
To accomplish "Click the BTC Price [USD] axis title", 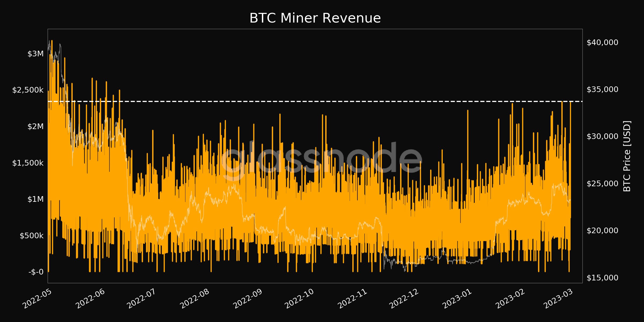I will point(627,156).
